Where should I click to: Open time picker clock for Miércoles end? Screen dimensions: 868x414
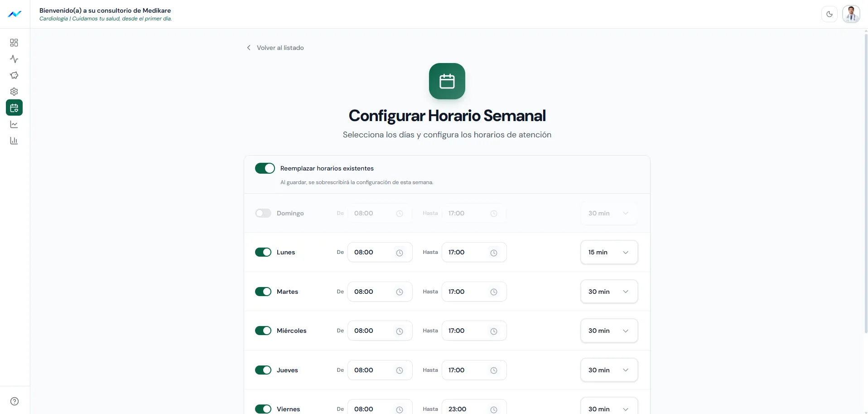(x=494, y=331)
